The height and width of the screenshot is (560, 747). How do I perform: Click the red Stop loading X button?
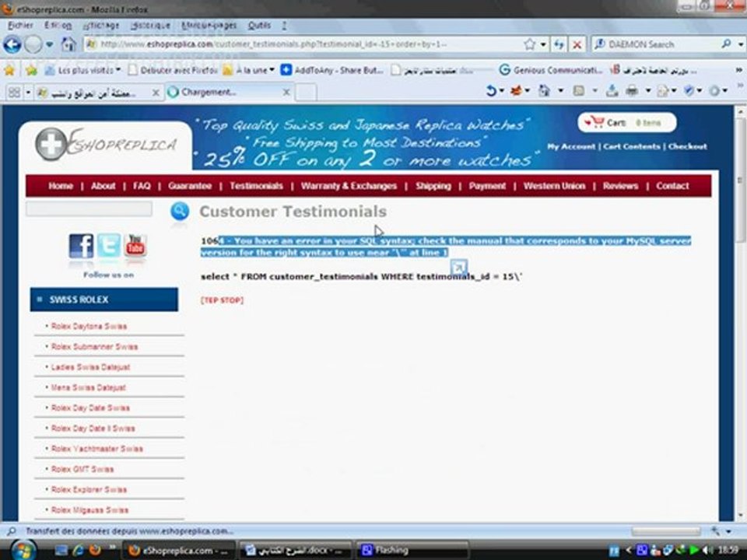[577, 45]
